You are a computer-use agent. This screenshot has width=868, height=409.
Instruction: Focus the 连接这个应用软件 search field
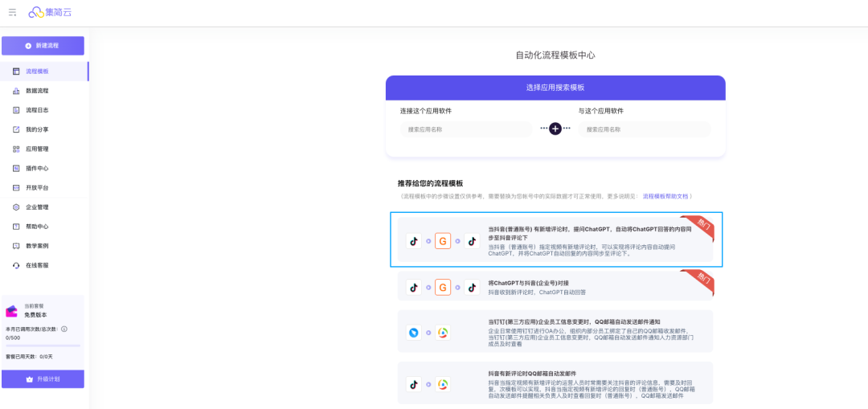click(x=466, y=129)
